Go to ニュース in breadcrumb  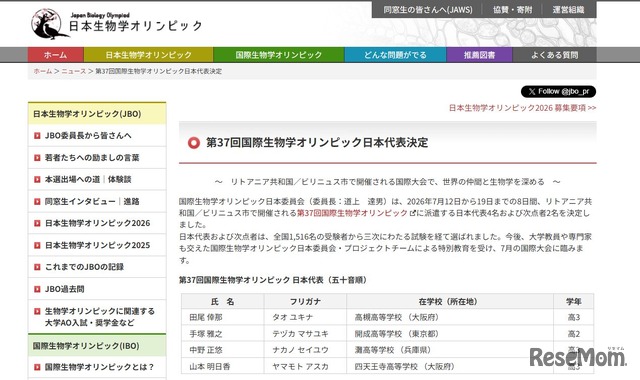point(73,71)
